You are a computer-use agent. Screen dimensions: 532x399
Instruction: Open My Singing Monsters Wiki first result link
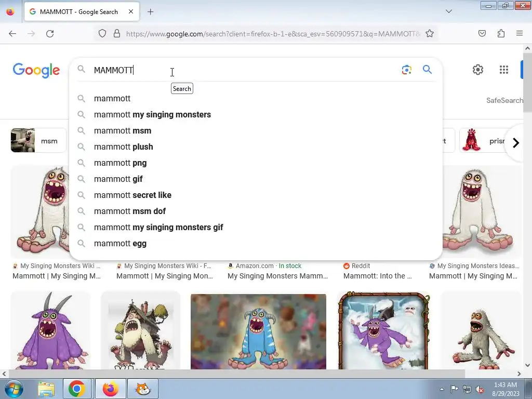57,271
